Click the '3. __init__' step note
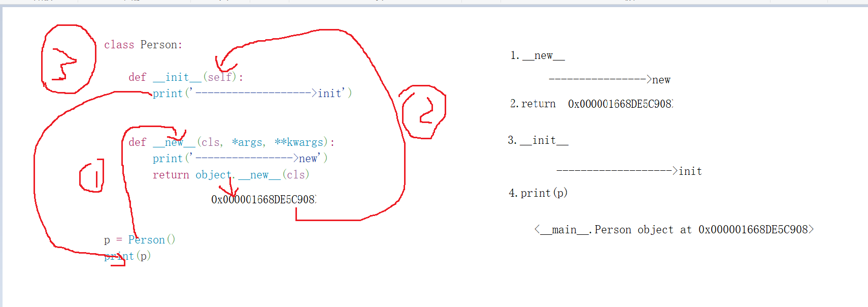This screenshot has width=868, height=307. (x=538, y=140)
